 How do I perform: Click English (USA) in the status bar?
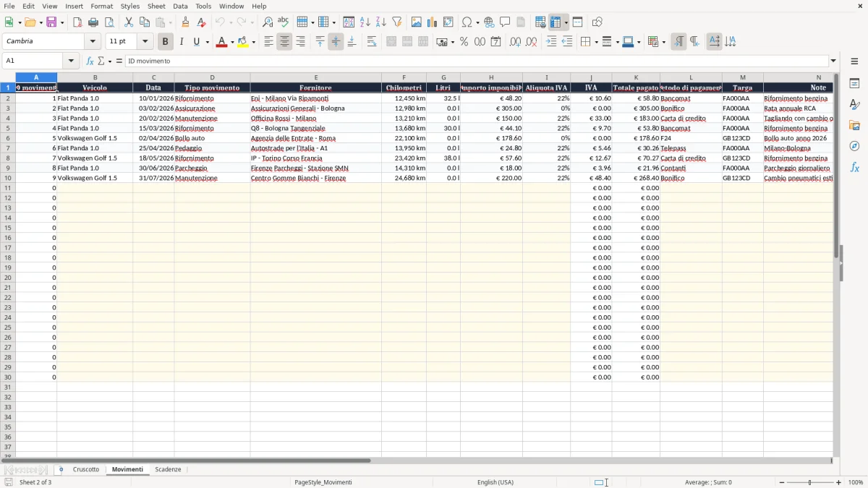click(495, 482)
